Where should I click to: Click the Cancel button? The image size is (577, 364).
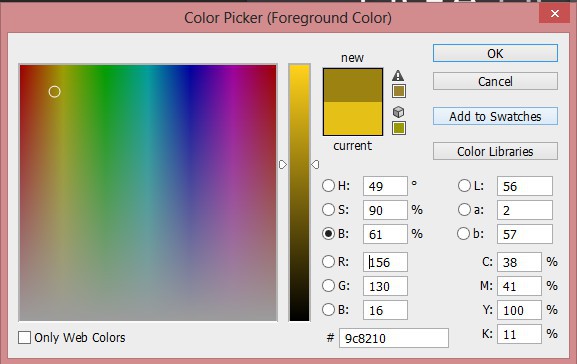coord(495,81)
